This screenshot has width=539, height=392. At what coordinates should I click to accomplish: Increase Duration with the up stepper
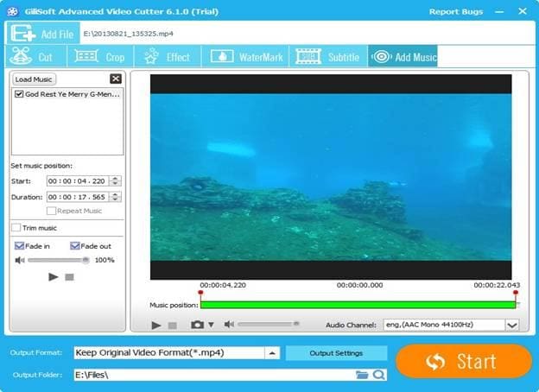pyautogui.click(x=115, y=194)
